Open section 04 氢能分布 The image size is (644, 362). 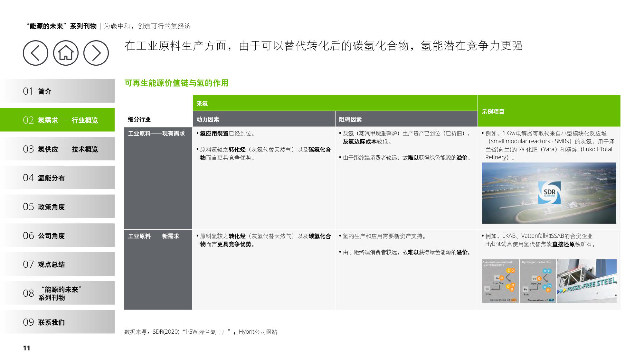coord(57,178)
